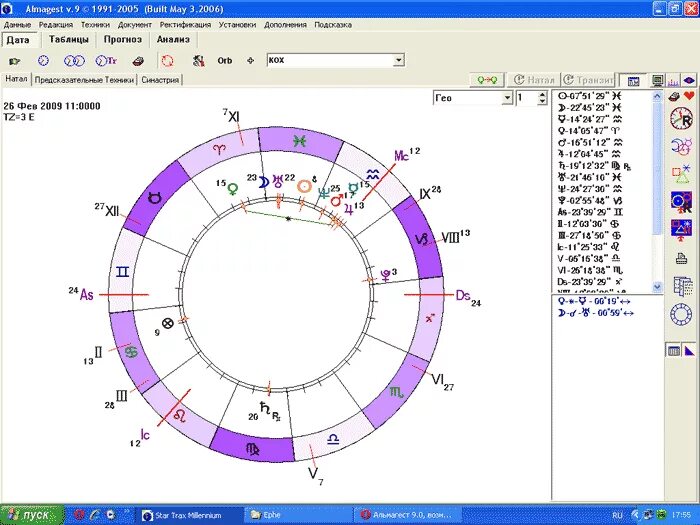The width and height of the screenshot is (700, 525).
Task: Click the пуск Start button
Action: pos(32,515)
